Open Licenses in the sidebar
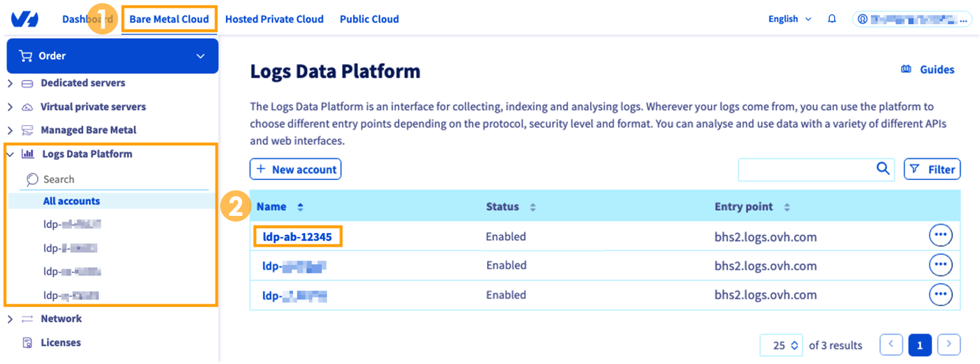The height and width of the screenshot is (364, 980). [61, 343]
